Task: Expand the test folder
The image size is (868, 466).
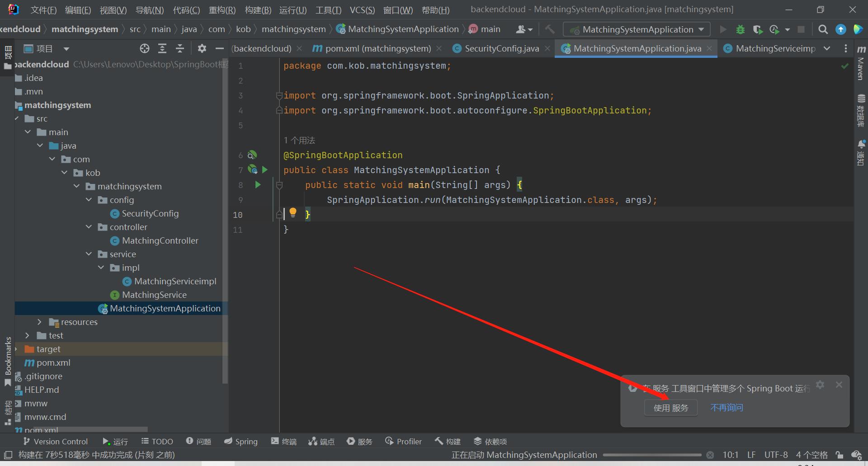Action: [x=27, y=335]
